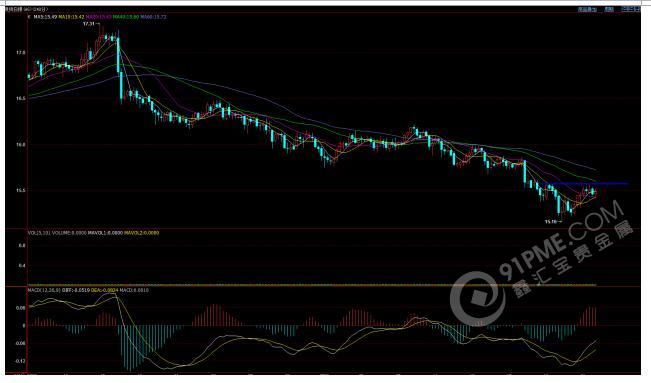Click the chart title text at top-left
651x383 pixels.
coord(27,9)
